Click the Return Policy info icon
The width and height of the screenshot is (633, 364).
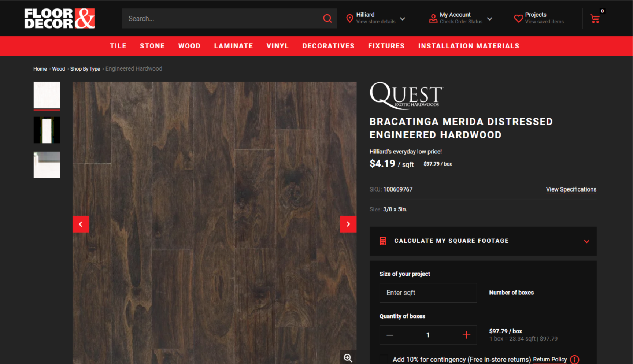point(575,360)
